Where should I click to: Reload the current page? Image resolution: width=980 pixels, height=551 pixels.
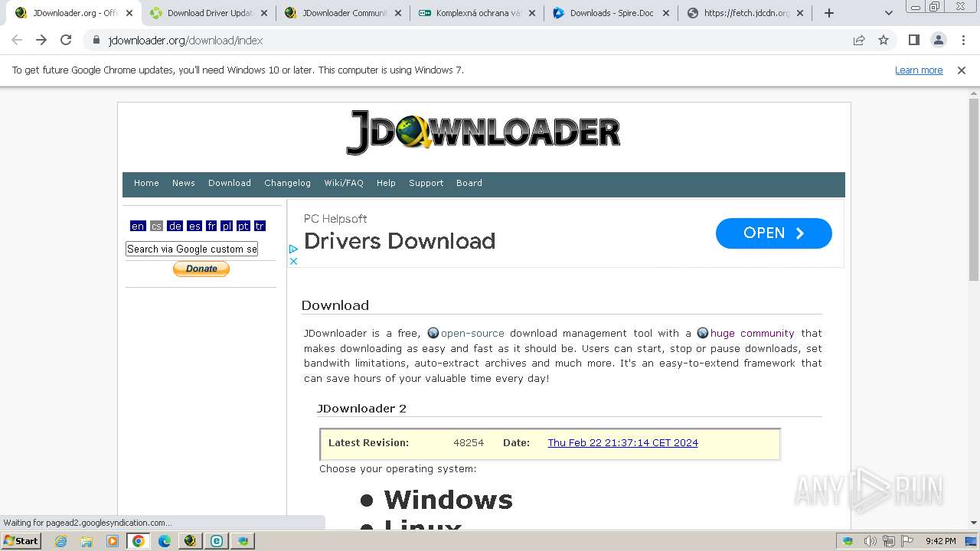(x=66, y=40)
